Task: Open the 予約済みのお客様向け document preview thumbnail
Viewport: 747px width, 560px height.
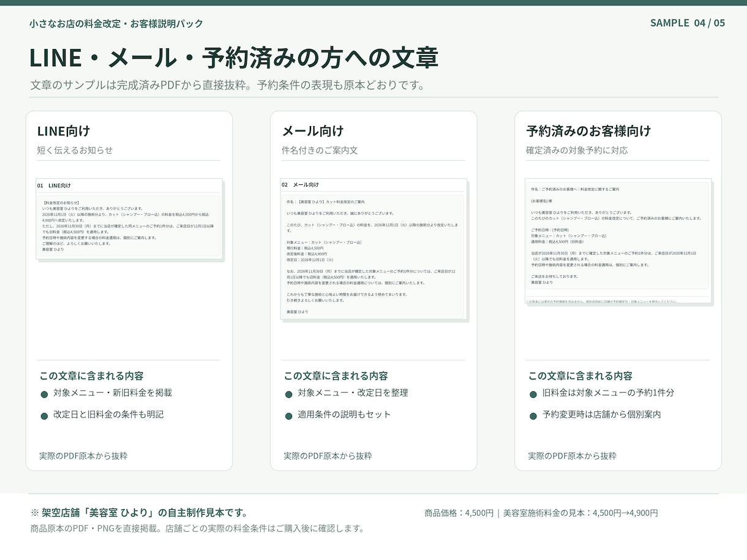Action: [x=618, y=241]
